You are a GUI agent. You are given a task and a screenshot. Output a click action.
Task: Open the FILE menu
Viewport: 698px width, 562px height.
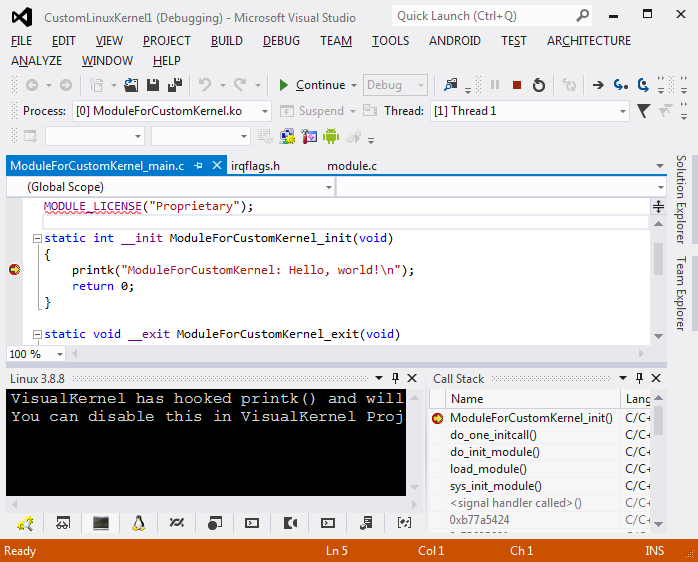(x=21, y=41)
